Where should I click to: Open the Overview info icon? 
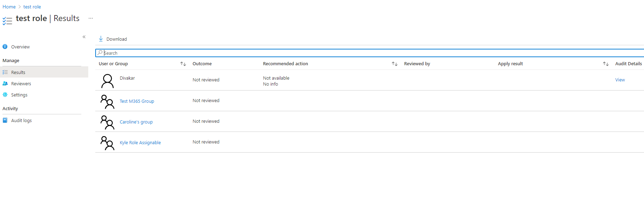[5, 47]
